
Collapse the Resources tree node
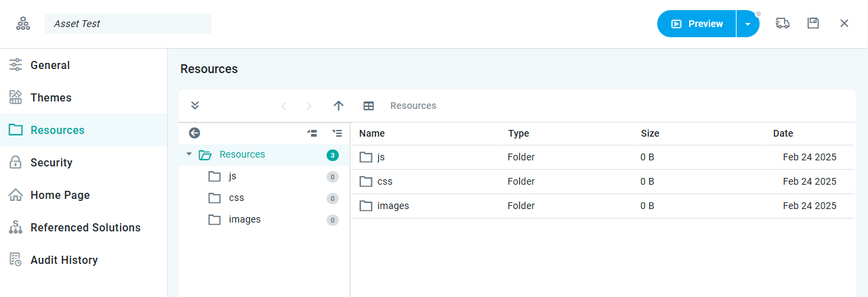189,155
